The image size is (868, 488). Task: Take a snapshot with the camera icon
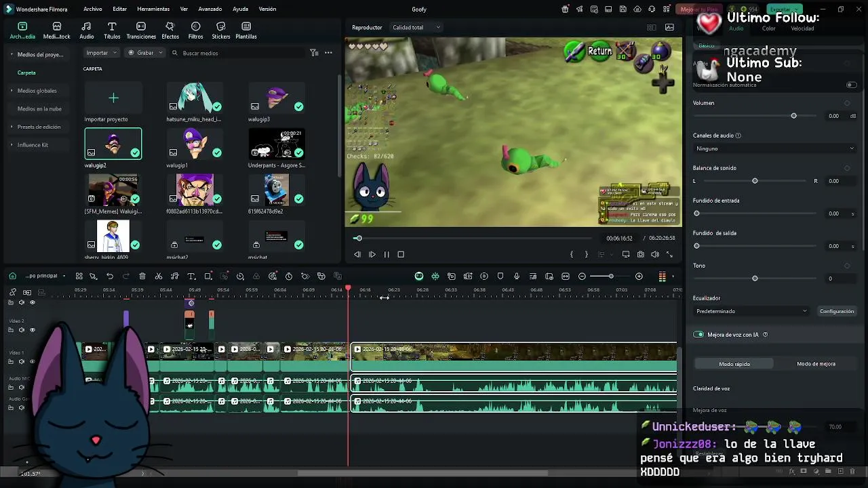click(640, 255)
